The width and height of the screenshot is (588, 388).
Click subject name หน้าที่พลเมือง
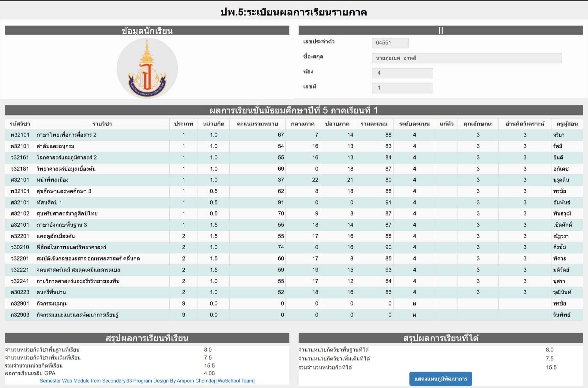point(52,180)
